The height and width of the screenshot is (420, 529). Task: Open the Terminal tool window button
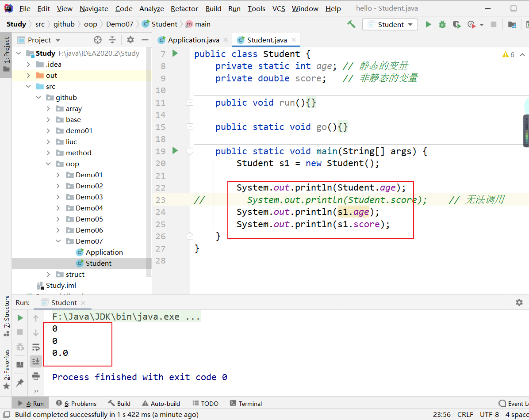coord(246,403)
